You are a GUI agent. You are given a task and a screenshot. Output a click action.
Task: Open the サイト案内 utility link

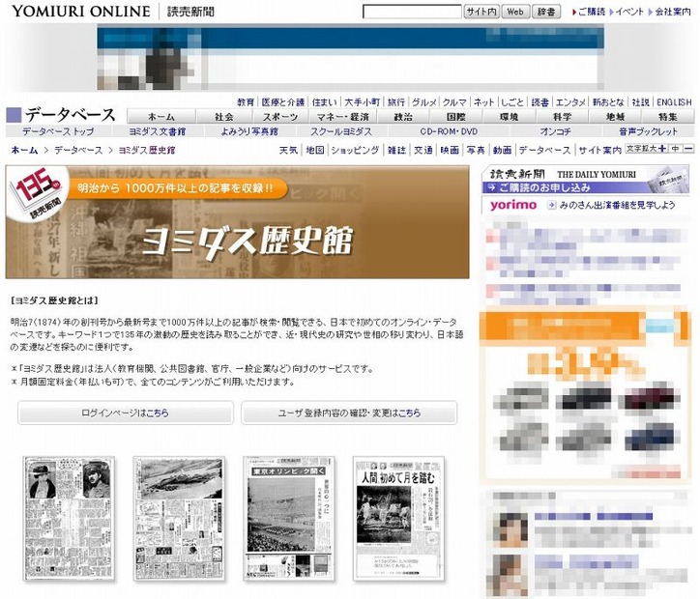pyautogui.click(x=600, y=150)
